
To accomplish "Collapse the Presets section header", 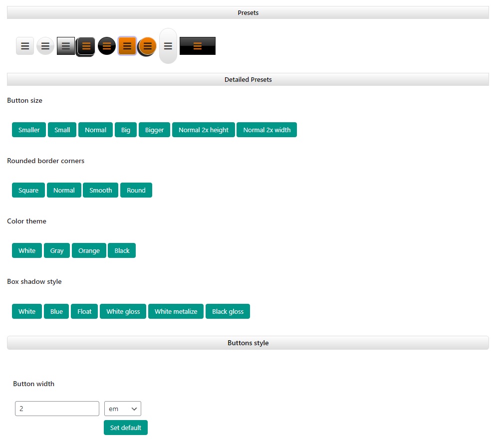I will 248,12.
